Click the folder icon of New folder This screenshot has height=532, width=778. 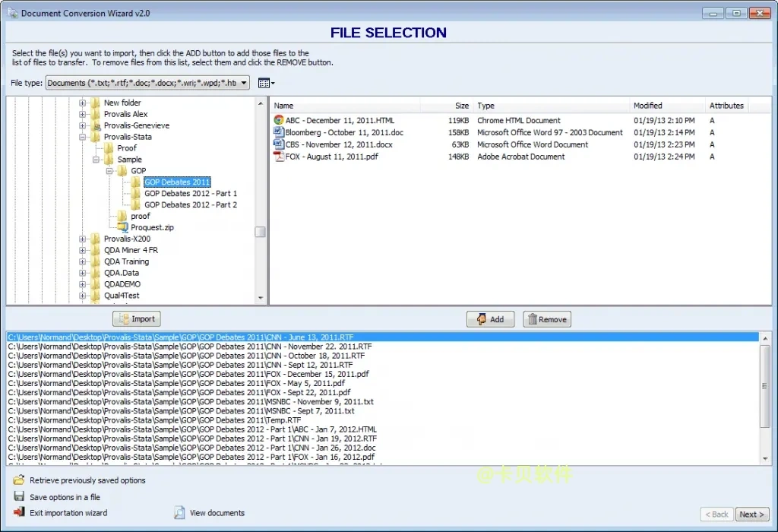click(x=95, y=103)
